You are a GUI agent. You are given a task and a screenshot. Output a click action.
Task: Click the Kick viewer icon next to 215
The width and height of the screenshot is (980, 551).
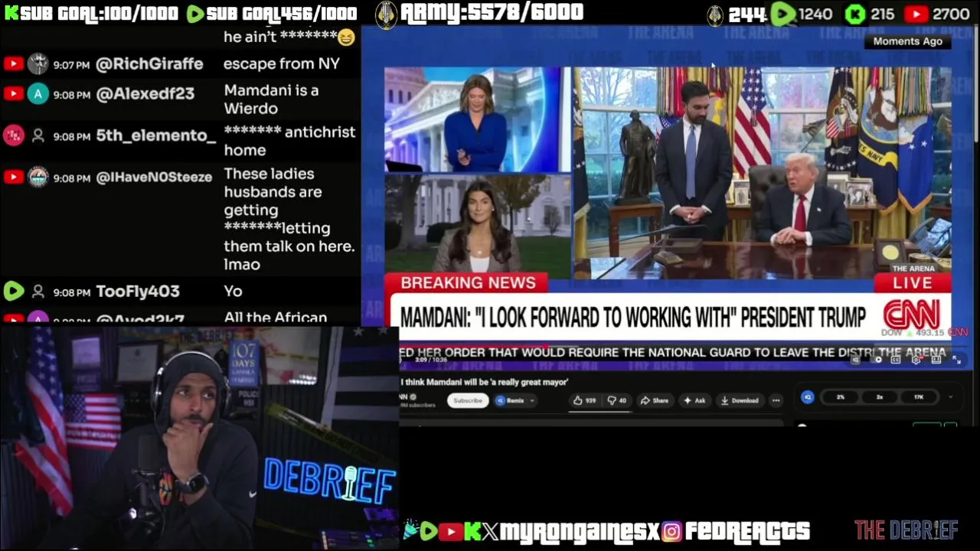pos(855,14)
